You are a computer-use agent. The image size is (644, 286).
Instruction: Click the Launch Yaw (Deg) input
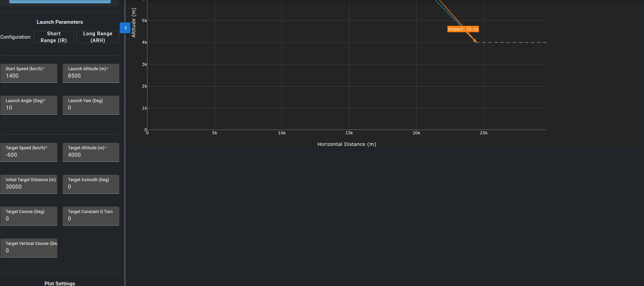click(x=91, y=108)
